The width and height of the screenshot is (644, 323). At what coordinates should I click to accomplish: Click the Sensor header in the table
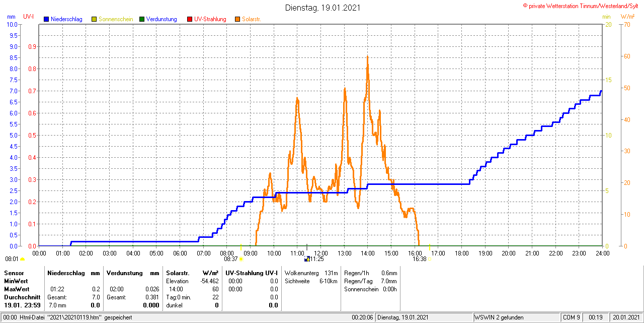coord(14,273)
